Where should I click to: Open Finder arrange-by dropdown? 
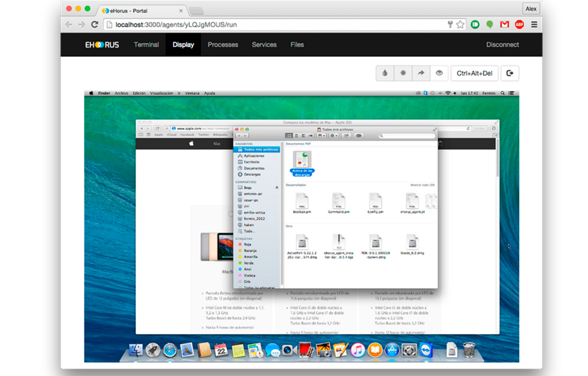tap(322, 136)
